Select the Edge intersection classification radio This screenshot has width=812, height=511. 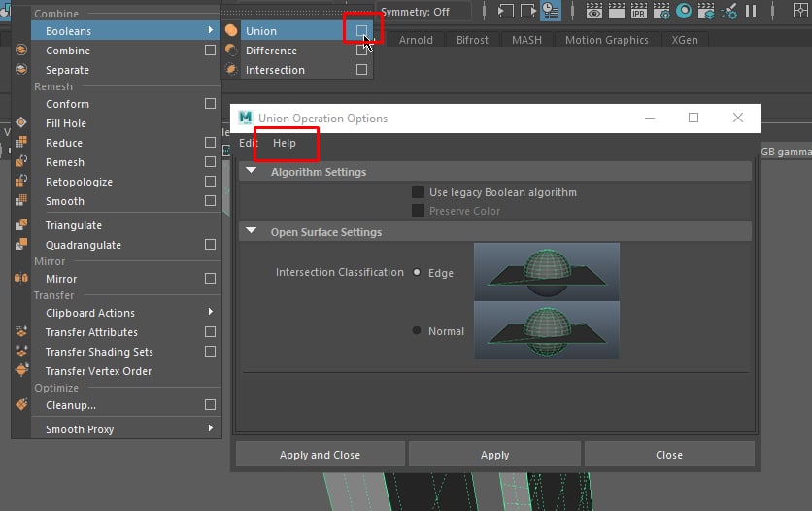tap(417, 272)
